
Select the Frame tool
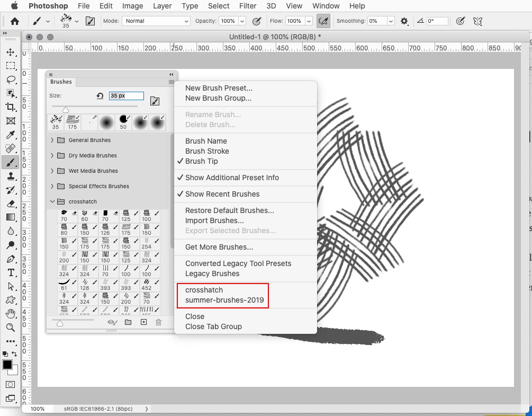pyautogui.click(x=11, y=121)
